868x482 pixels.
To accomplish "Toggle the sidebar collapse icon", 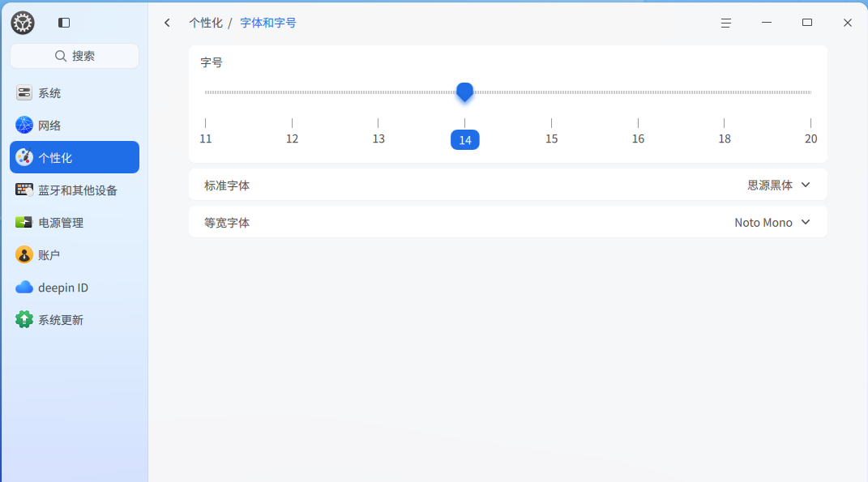I will coord(63,23).
